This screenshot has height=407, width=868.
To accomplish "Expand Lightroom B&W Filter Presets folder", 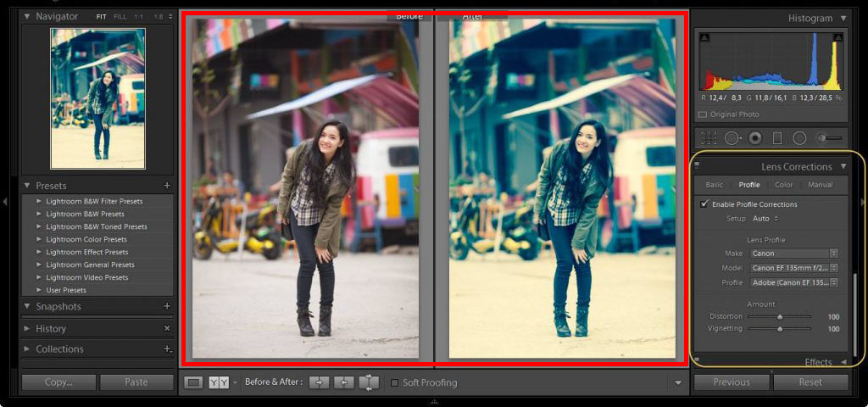I will click(39, 201).
